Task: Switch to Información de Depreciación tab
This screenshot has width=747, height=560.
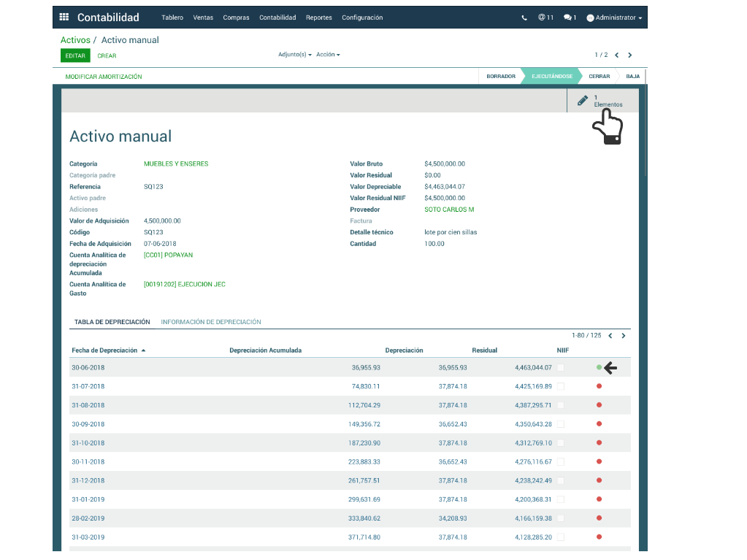Action: 210,322
